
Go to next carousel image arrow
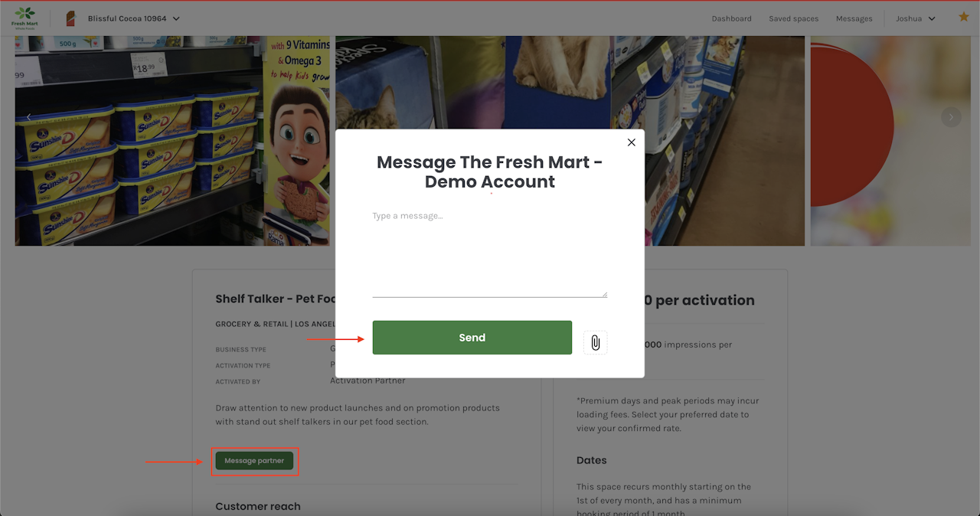[x=951, y=117]
